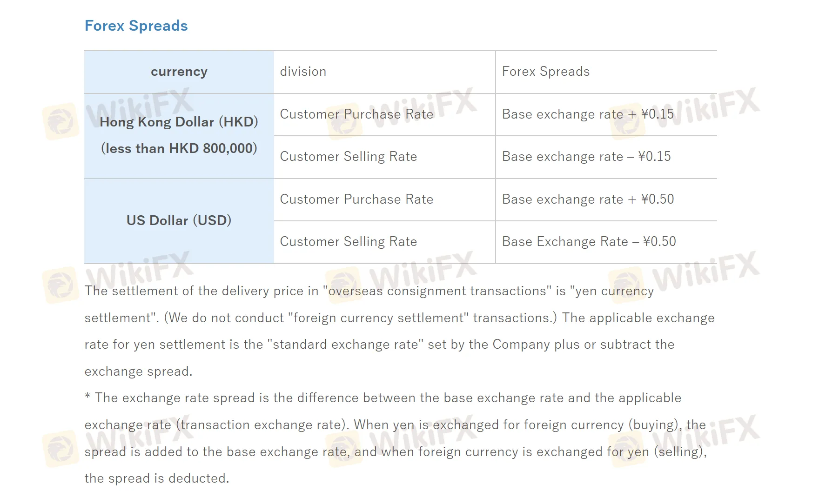Screen dimensions: 819x504
Task: Select the division column header cell
Action: (x=384, y=72)
